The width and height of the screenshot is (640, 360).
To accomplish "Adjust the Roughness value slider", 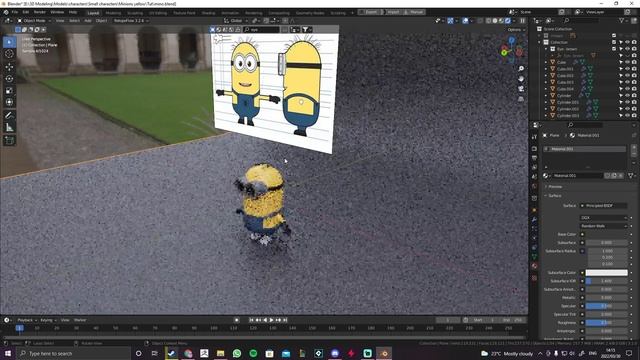I will (x=607, y=322).
